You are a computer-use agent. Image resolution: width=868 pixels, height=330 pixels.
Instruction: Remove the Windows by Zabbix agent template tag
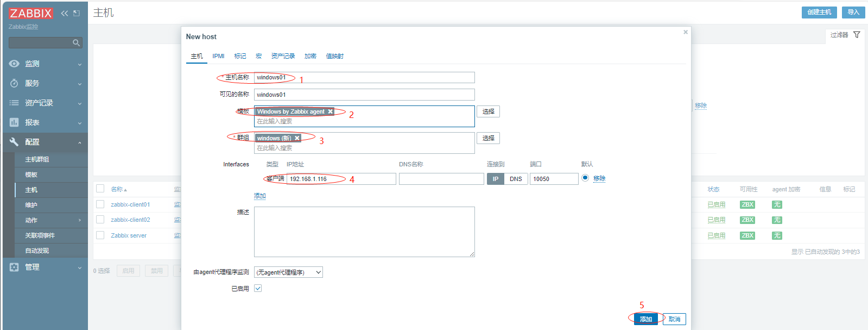(x=330, y=111)
